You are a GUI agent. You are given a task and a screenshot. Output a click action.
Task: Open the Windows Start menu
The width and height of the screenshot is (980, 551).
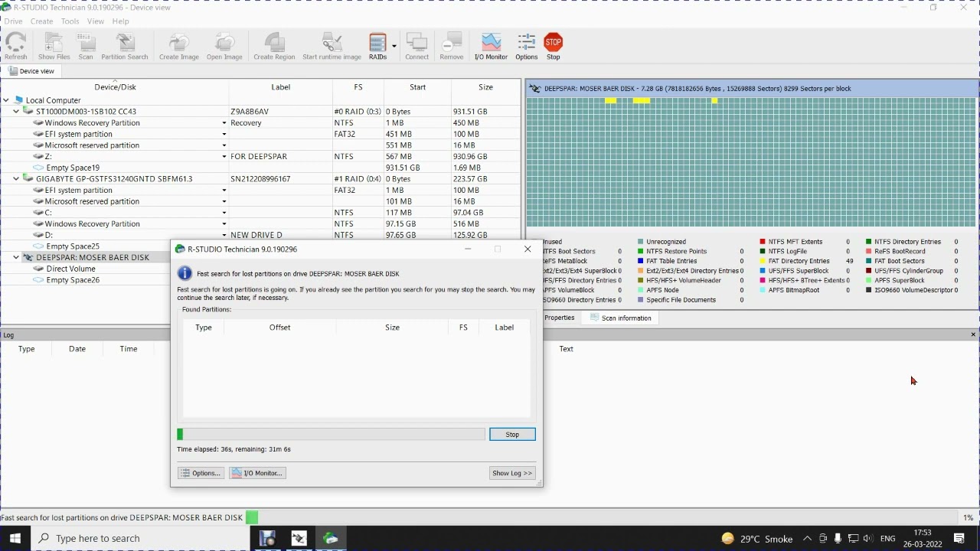pyautogui.click(x=15, y=539)
